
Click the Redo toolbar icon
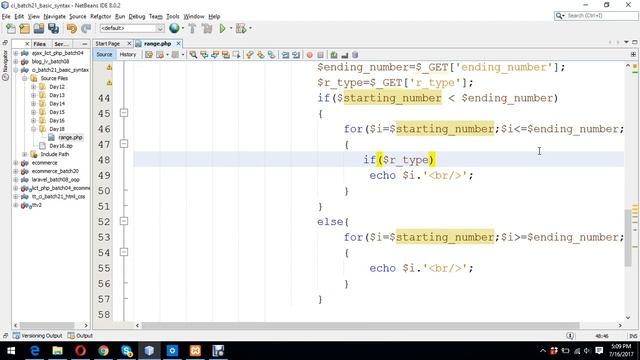(86, 29)
